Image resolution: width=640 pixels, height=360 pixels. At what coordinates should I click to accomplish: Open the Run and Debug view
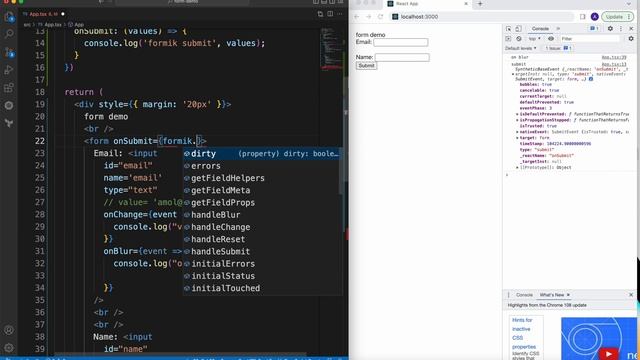9,70
